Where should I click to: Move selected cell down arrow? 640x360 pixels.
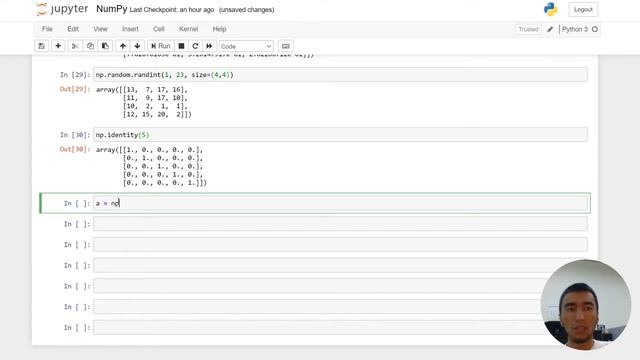138,46
